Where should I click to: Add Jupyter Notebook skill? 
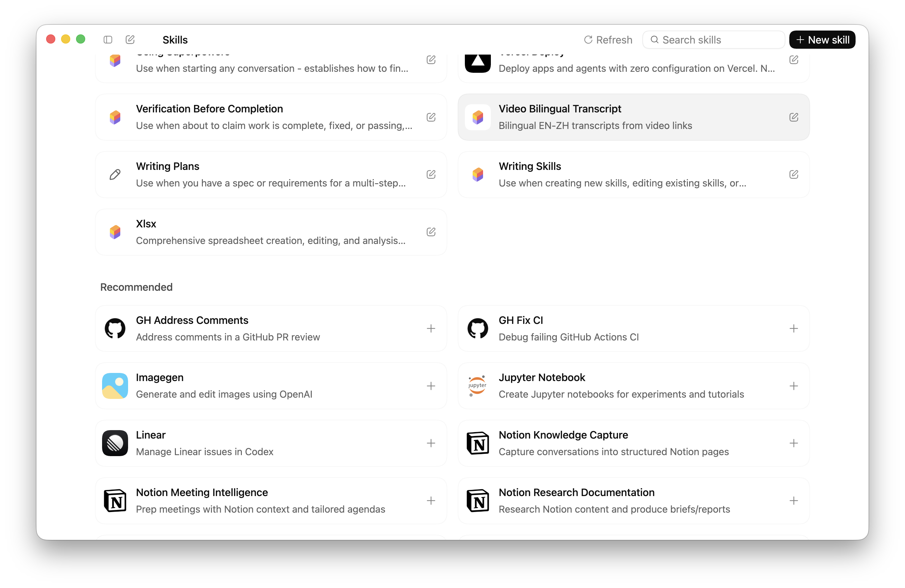[794, 386]
